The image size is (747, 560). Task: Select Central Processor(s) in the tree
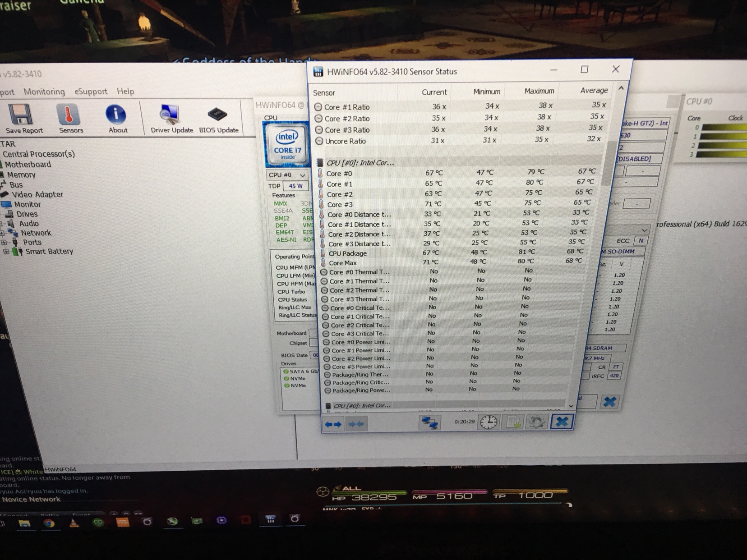pyautogui.click(x=39, y=154)
